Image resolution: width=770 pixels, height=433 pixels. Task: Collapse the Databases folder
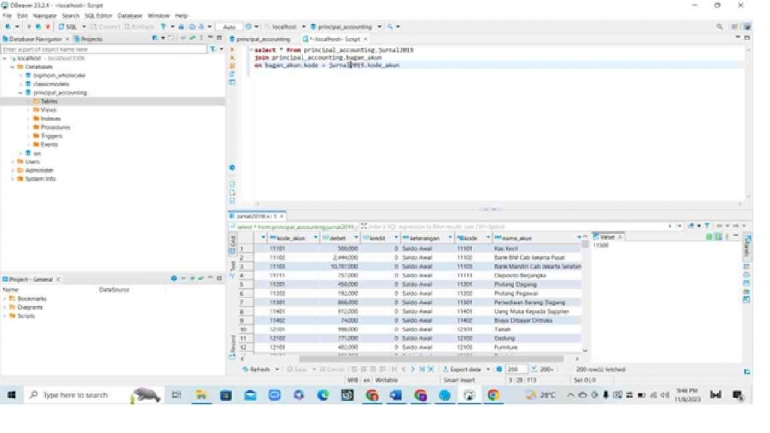[x=13, y=67]
